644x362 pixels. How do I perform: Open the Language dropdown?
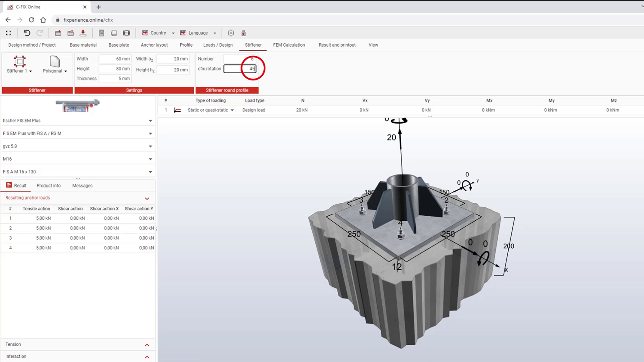point(215,33)
